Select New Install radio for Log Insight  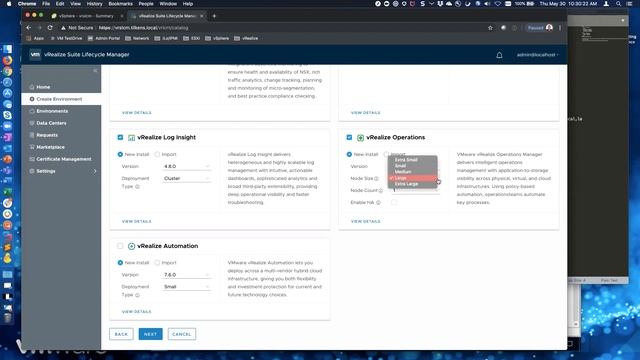120,154
